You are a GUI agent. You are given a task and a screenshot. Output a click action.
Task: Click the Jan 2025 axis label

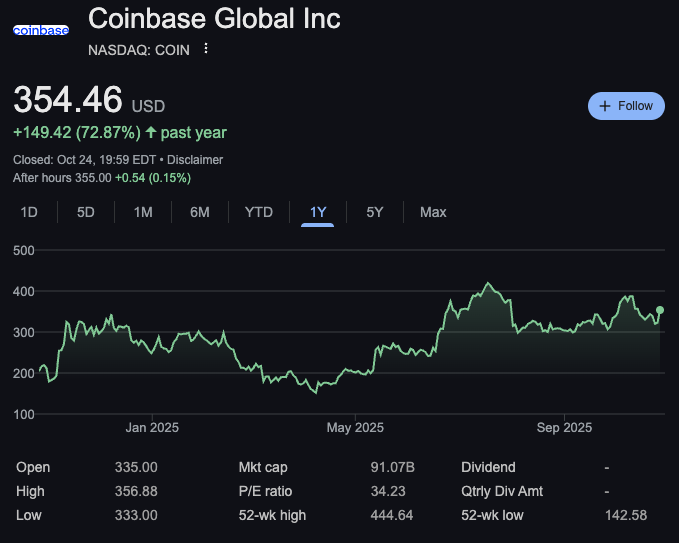(152, 428)
